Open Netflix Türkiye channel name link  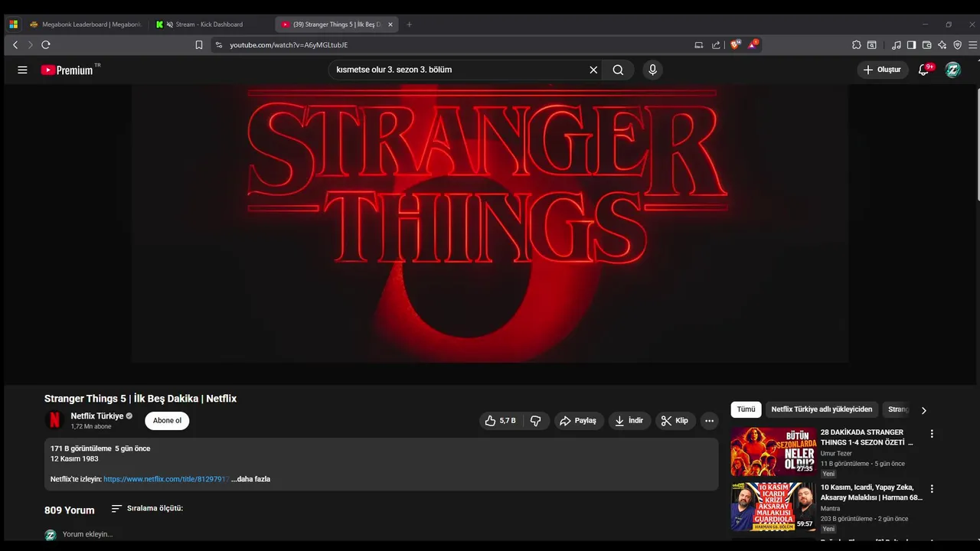(x=97, y=416)
